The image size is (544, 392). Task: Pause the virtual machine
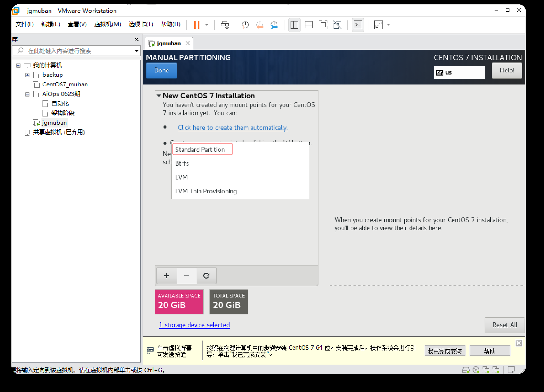point(196,25)
